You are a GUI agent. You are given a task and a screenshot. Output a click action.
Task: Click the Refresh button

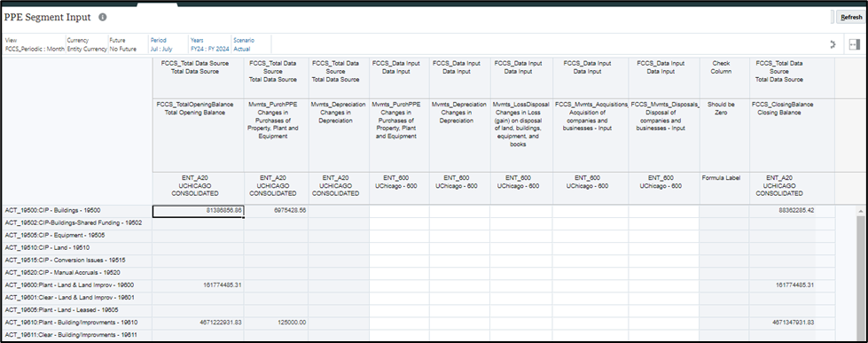point(851,18)
